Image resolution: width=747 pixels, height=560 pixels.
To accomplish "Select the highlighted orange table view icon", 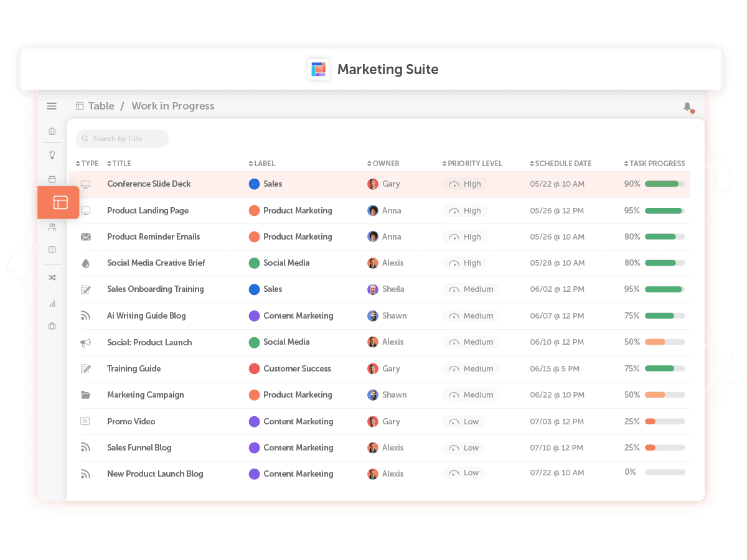I will (x=60, y=202).
